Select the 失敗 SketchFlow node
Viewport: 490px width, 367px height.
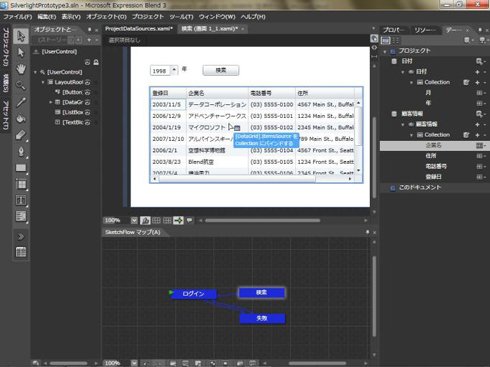[262, 318]
